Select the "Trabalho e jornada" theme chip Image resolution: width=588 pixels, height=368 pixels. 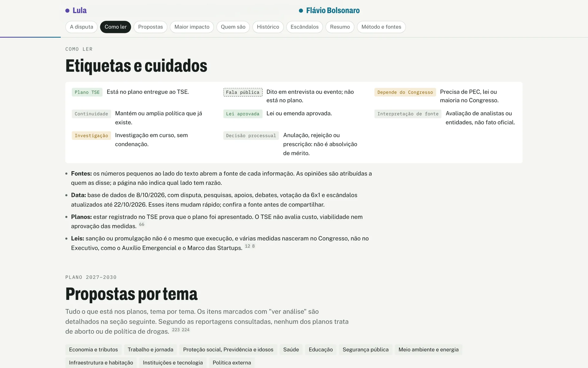[150, 350]
